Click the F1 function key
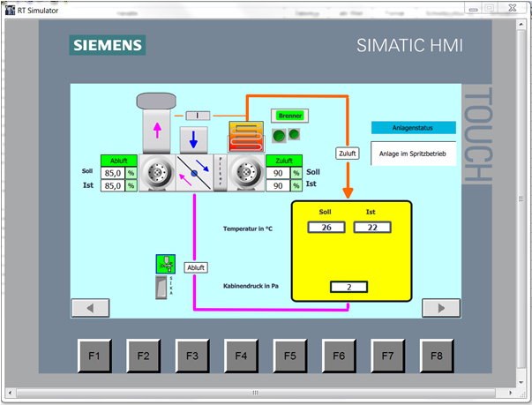The height and width of the screenshot is (405, 532). [94, 356]
